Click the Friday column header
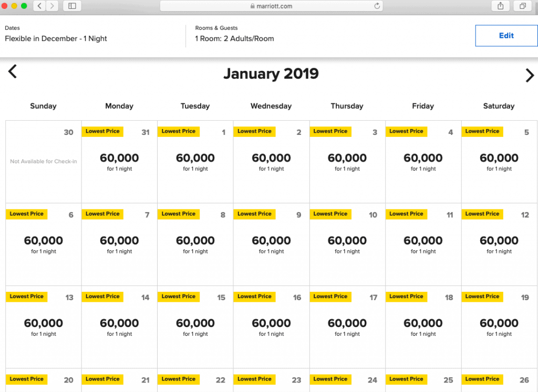The width and height of the screenshot is (538, 392). pos(423,106)
